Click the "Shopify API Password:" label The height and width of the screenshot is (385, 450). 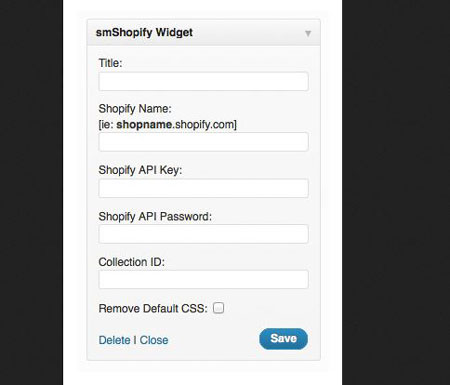(155, 216)
